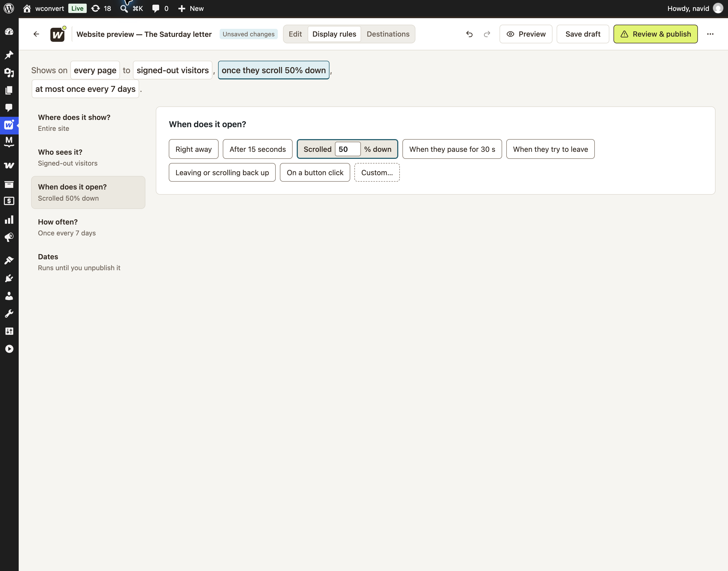Open Users person icon in sidebar
The width and height of the screenshot is (728, 571).
click(x=9, y=296)
